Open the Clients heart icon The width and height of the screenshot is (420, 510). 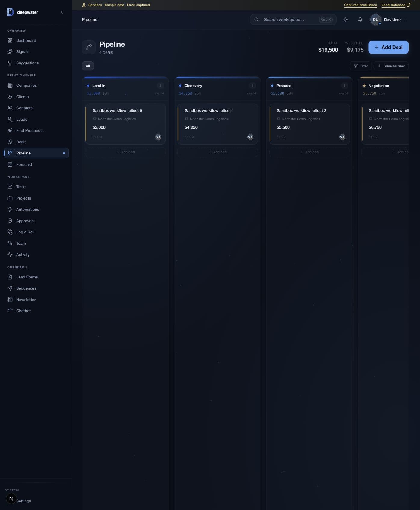(10, 97)
